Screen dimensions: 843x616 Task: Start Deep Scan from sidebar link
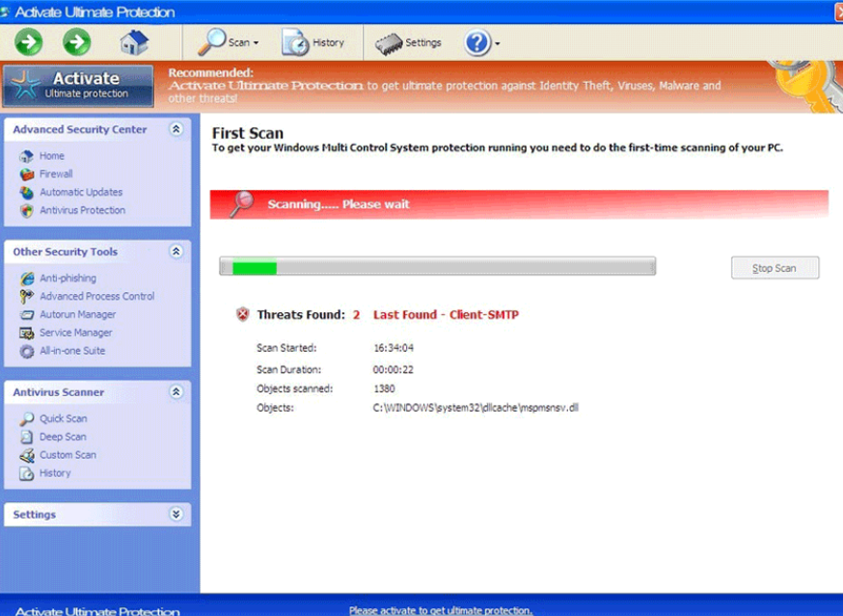coord(63,437)
